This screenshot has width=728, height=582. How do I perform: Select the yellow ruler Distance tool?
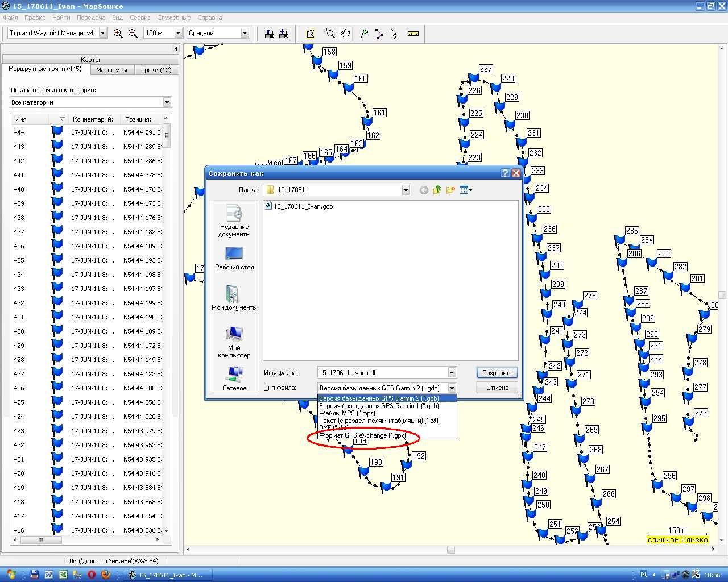coord(413,34)
